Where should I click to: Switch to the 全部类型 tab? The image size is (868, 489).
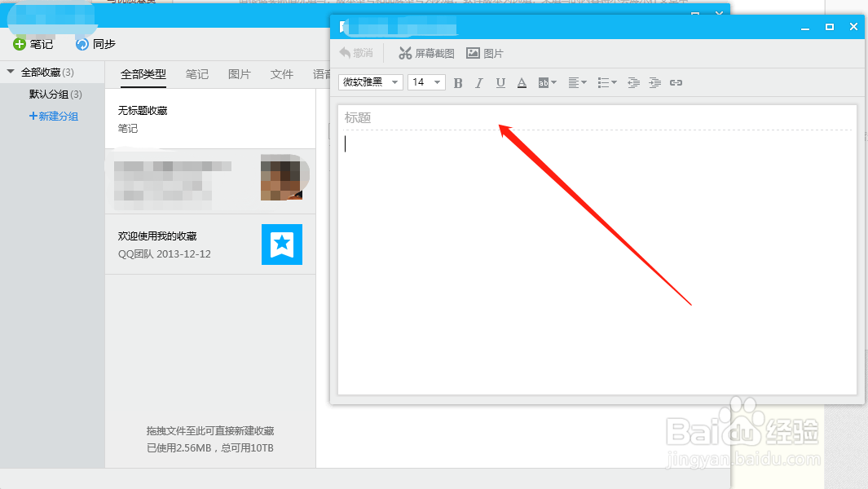point(143,74)
